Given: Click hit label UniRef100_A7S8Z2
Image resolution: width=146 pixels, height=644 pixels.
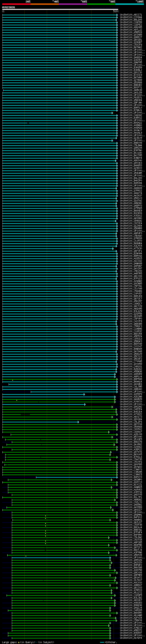Looking at the screenshot, I should (131, 414).
